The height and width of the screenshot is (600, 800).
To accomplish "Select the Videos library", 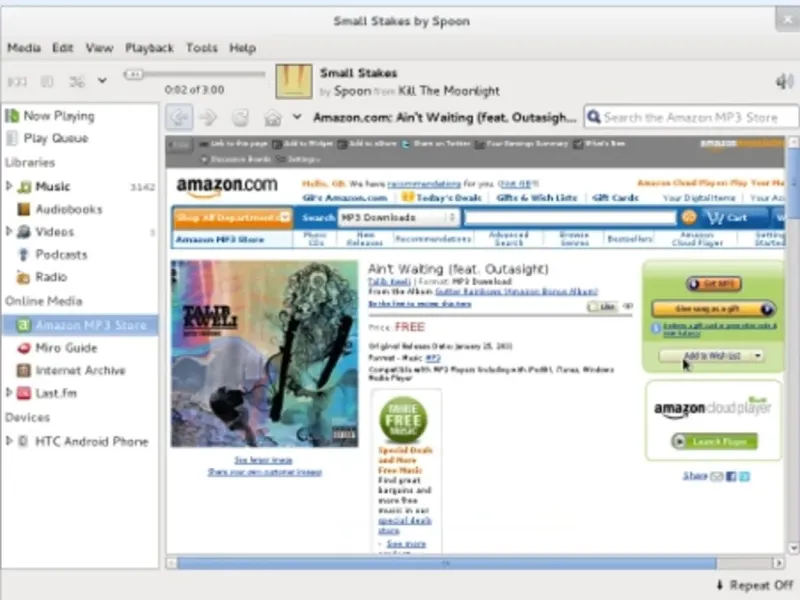I will [55, 232].
